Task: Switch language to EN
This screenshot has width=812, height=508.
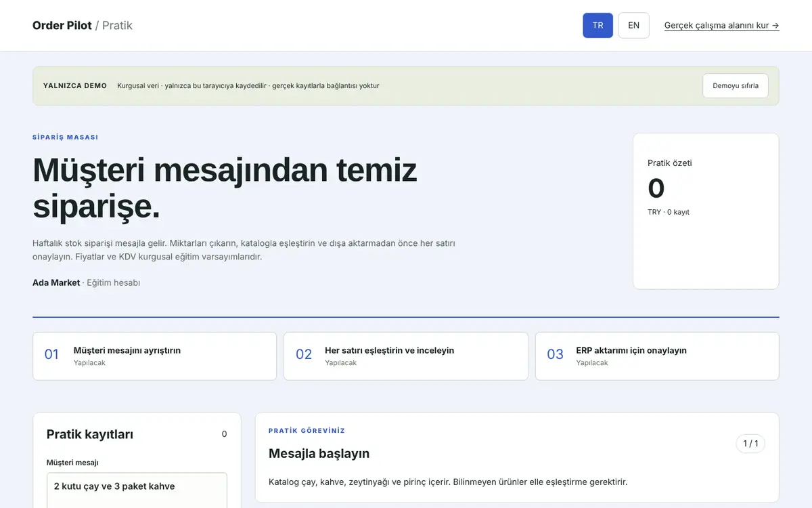Action: click(x=633, y=26)
